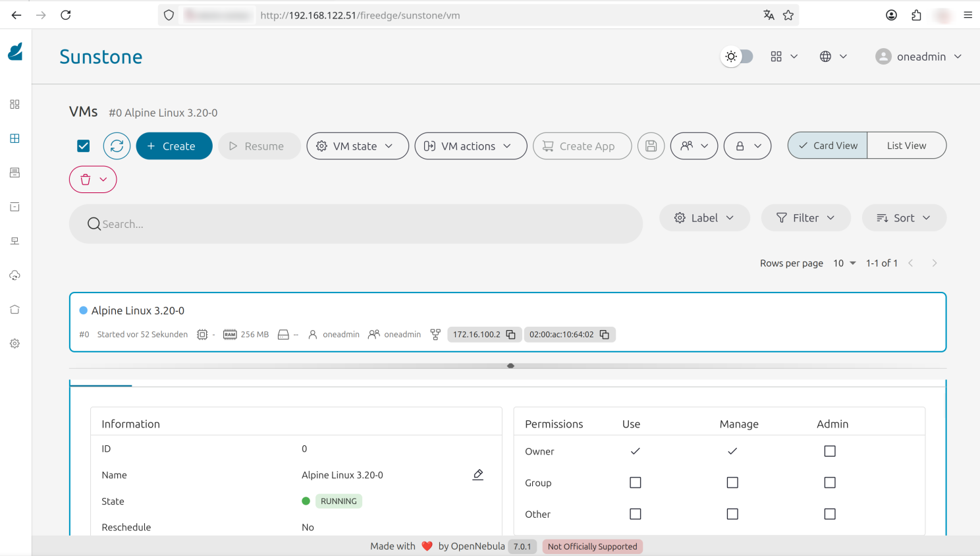Check the Owner Admin permission checkbox
Screen dimensions: 980x556
pos(829,451)
